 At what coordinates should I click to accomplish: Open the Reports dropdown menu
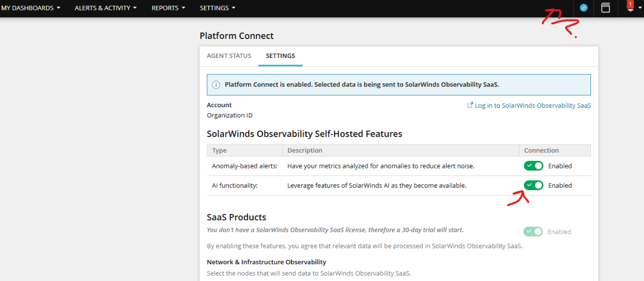tap(168, 8)
